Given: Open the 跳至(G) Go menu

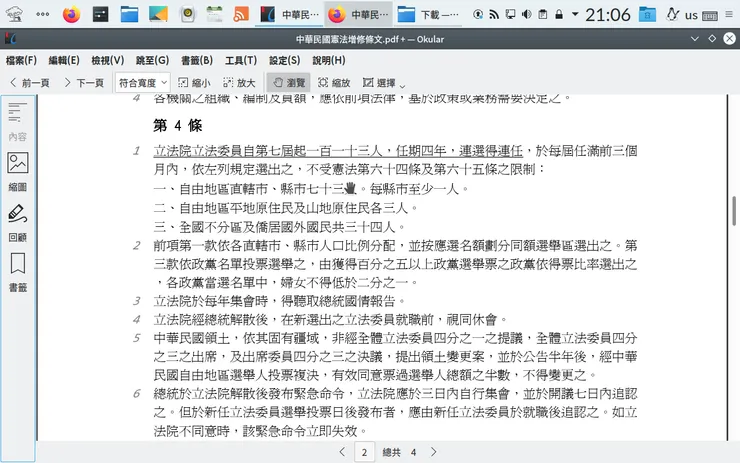Looking at the screenshot, I should pos(152,60).
